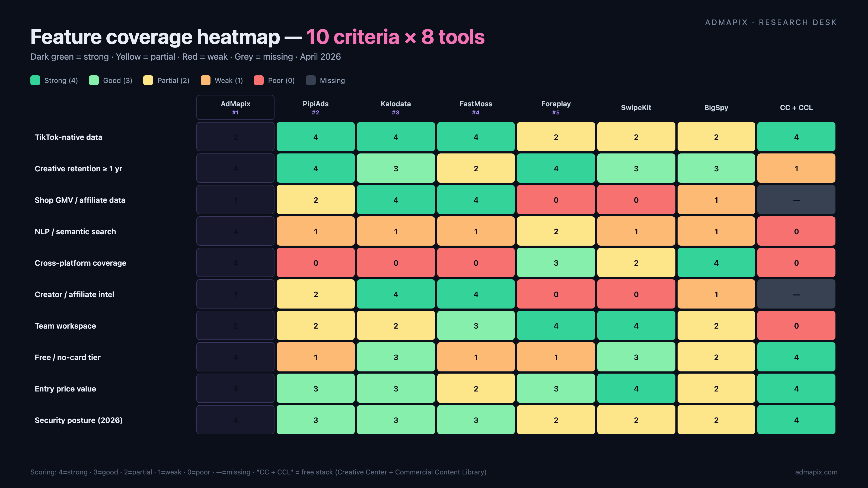Select the PipiAds #2 column header

[x=315, y=107]
